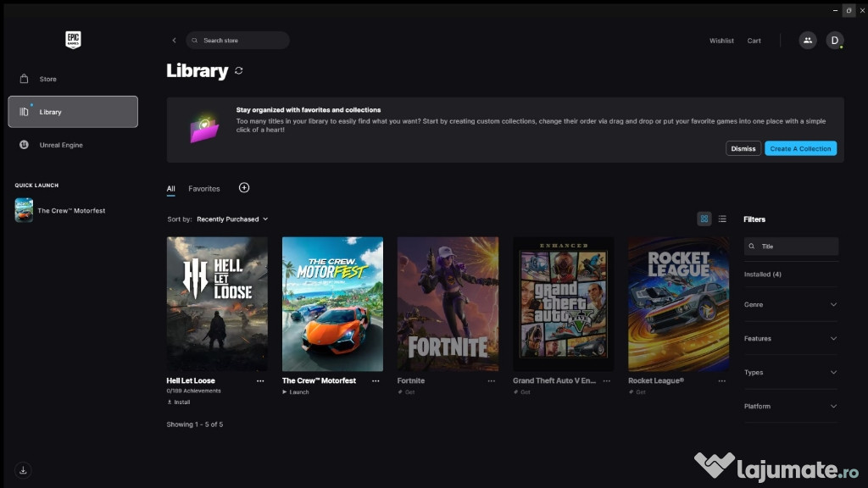Click the Hell Let Loose title text
The height and width of the screenshot is (488, 868).
coord(191,380)
